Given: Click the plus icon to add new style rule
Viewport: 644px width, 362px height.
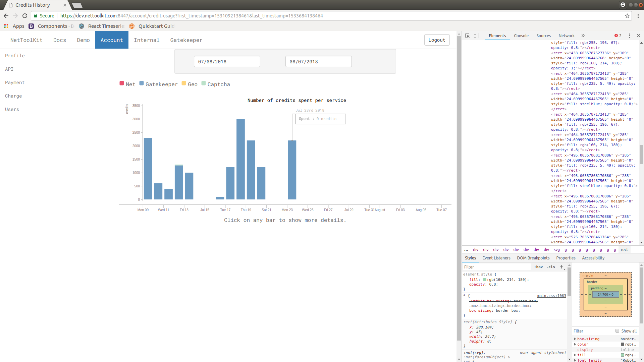Looking at the screenshot, I should pyautogui.click(x=561, y=267).
